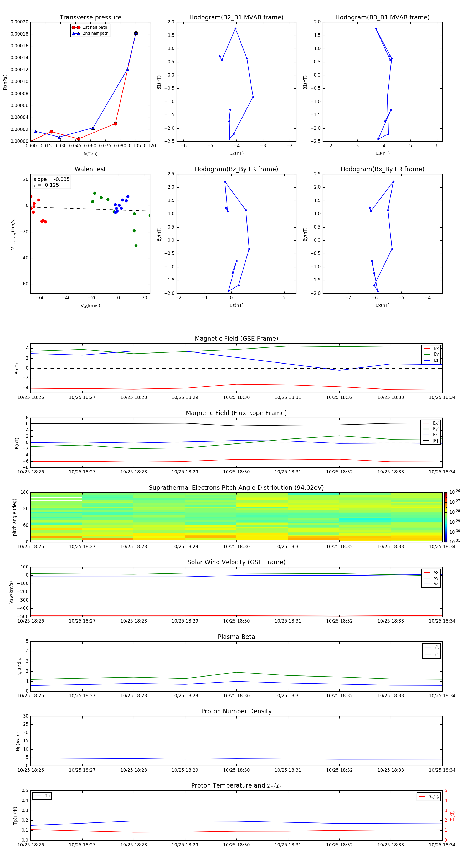473x868 pixels.
Task: Click the 'Bz(nT)' x-axis label
Action: tap(236, 306)
